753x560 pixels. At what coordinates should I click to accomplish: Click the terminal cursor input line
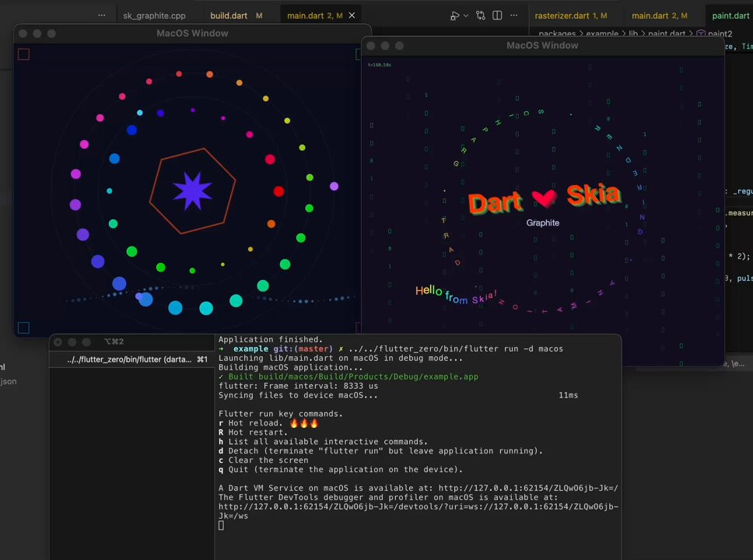pyautogui.click(x=222, y=526)
